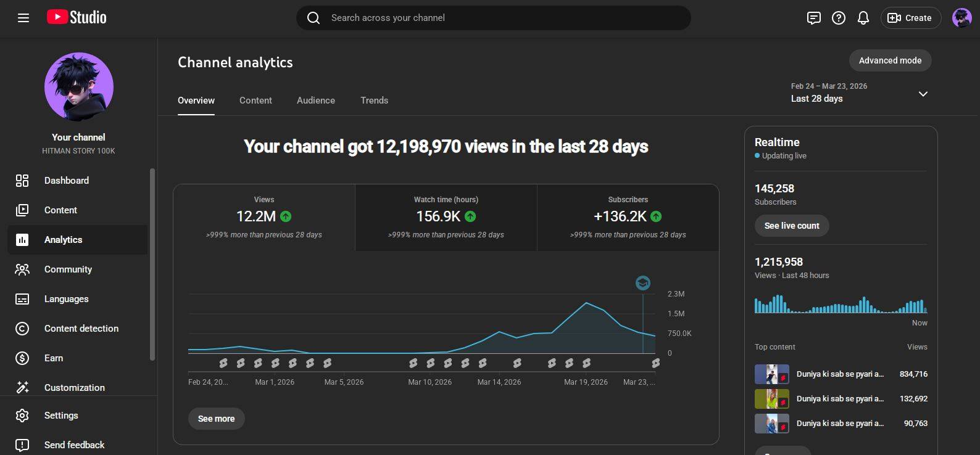Open the notifications bell
The width and height of the screenshot is (980, 455).
point(863,18)
